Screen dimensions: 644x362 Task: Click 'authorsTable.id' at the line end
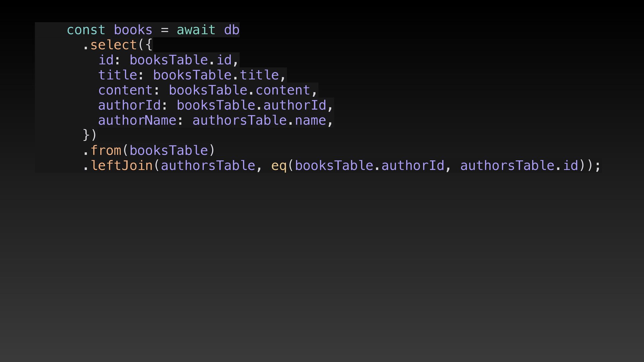(519, 166)
